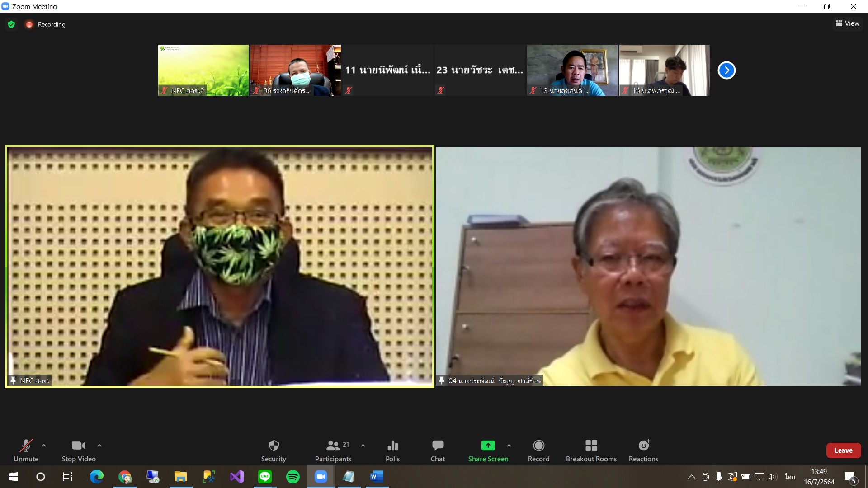
Task: Click the green Share Screen icon
Action: click(488, 446)
